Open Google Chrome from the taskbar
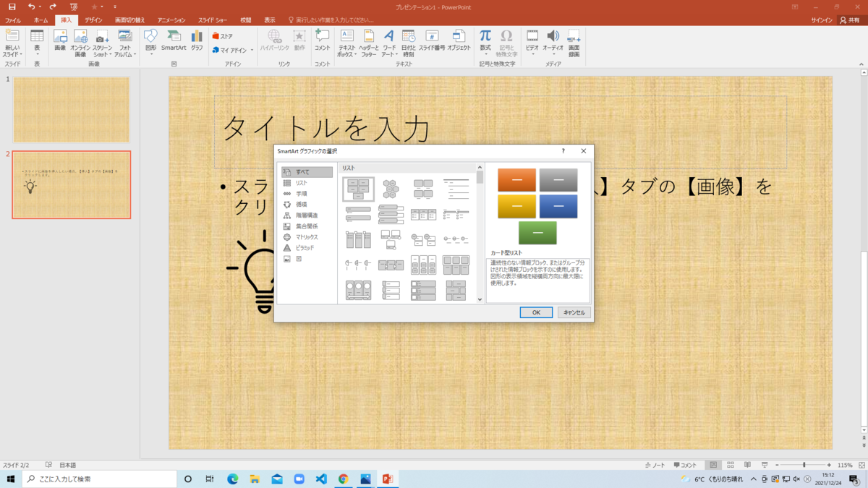Screen dimensions: 868x488 [344, 478]
